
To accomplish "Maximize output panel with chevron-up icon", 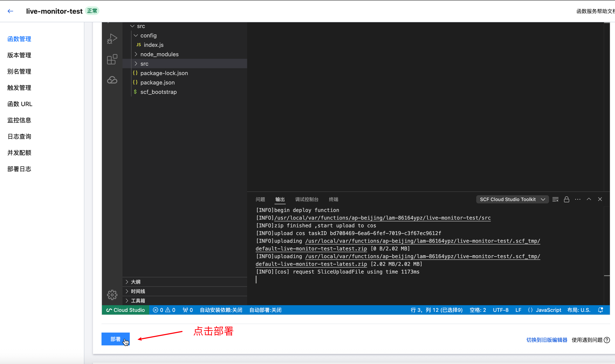I will pyautogui.click(x=589, y=199).
